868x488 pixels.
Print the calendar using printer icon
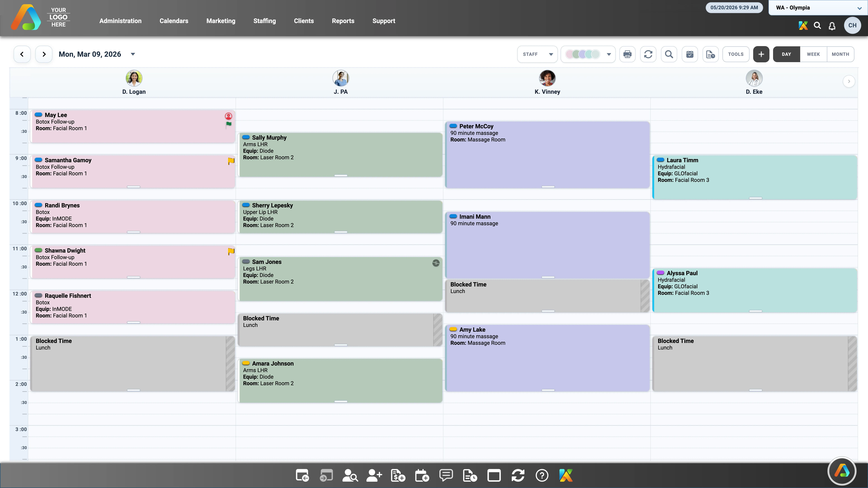click(x=627, y=54)
